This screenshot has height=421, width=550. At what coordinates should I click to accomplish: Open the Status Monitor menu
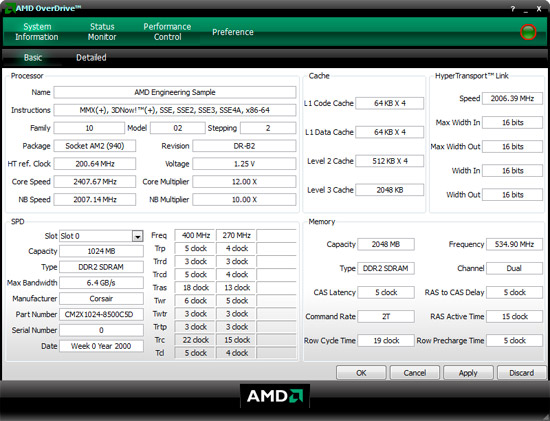pos(102,32)
